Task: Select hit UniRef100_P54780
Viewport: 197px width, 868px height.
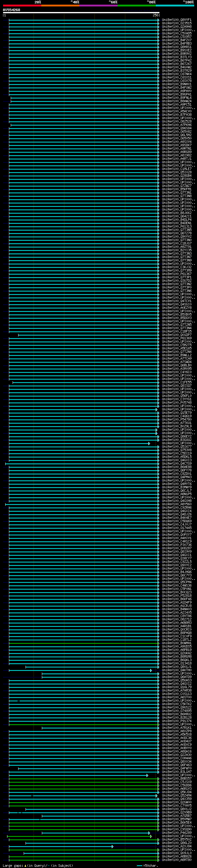Action: pyautogui.click(x=176, y=419)
